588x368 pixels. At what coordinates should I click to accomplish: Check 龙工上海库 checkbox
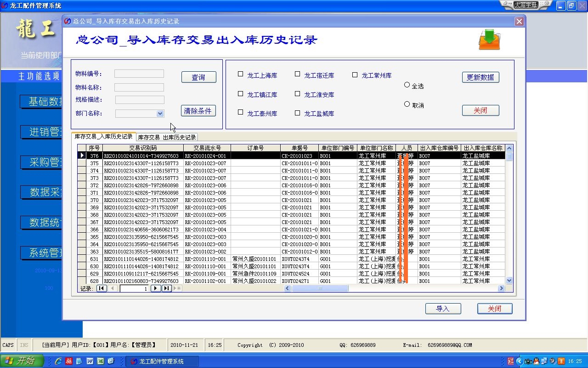(240, 74)
